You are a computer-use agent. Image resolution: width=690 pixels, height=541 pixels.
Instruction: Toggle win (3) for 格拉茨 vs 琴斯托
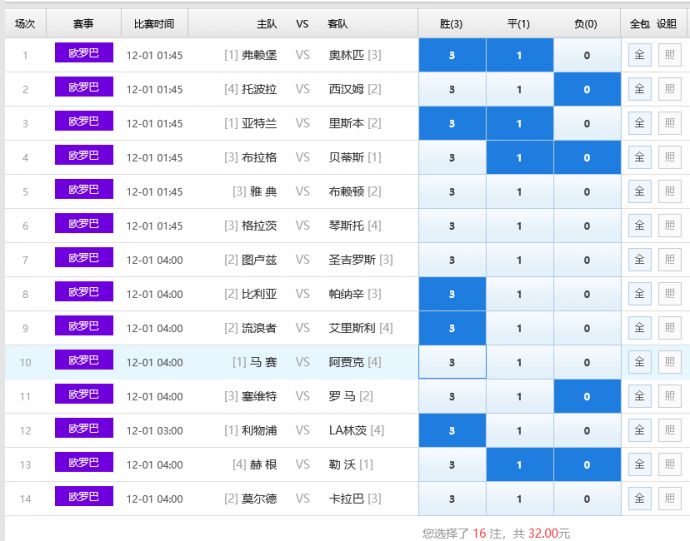tap(452, 226)
